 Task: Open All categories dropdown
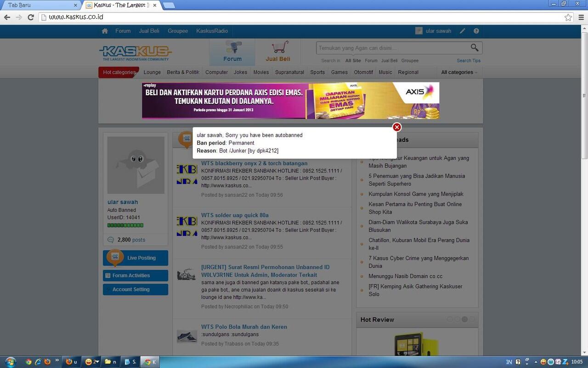pyautogui.click(x=459, y=72)
